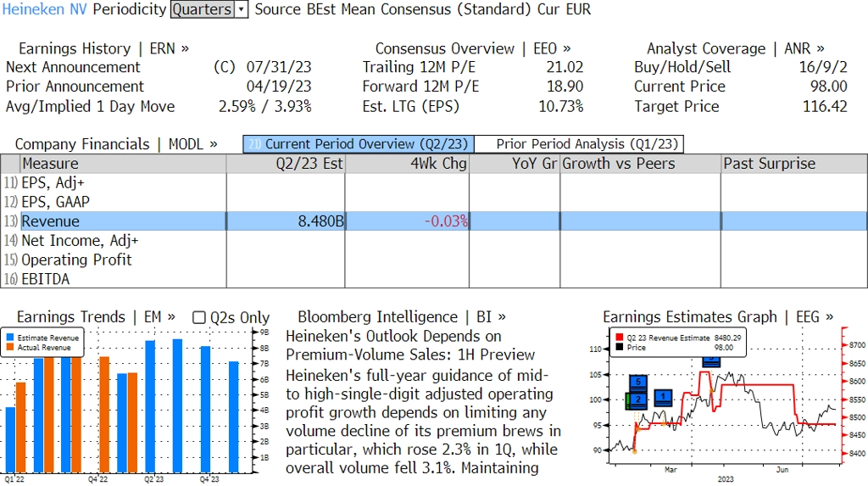This screenshot has height=486, width=868.
Task: Open Analyst Coverage ANR link
Action: pos(735,48)
